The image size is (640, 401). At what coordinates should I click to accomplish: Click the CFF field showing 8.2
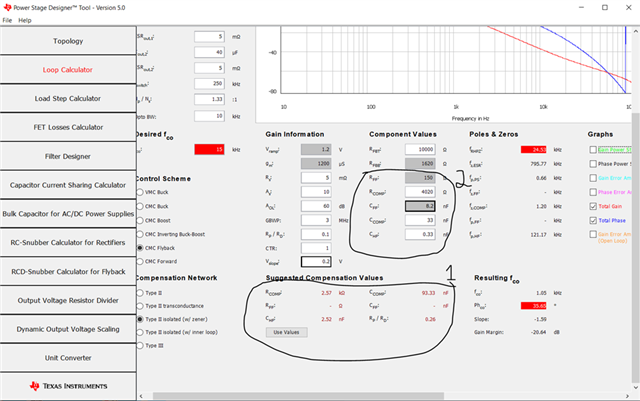tap(420, 206)
